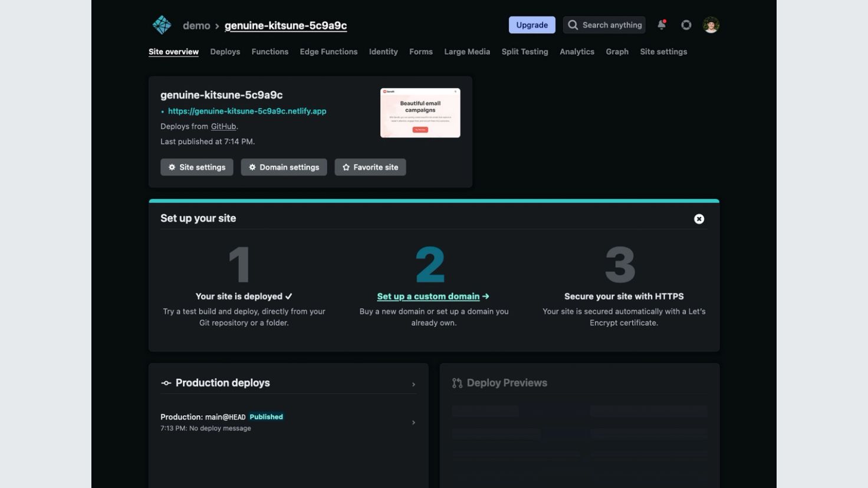868x488 pixels.
Task: Click the gear icon in Site settings button
Action: [x=172, y=167]
